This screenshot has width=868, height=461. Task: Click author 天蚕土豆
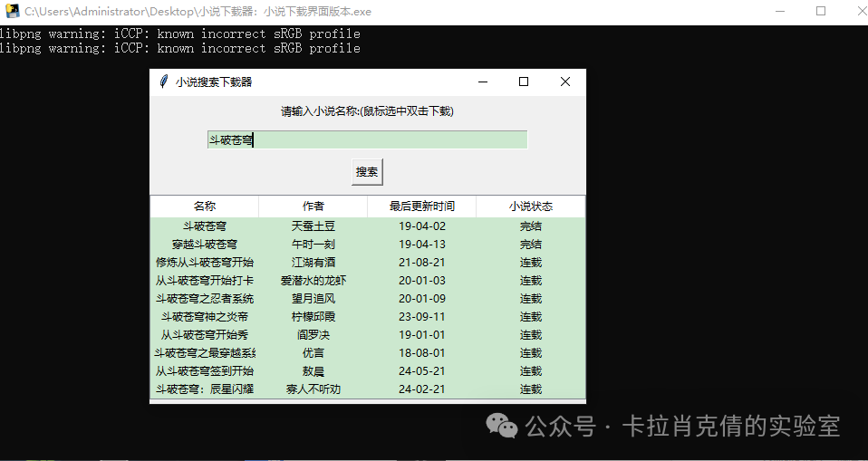313,226
